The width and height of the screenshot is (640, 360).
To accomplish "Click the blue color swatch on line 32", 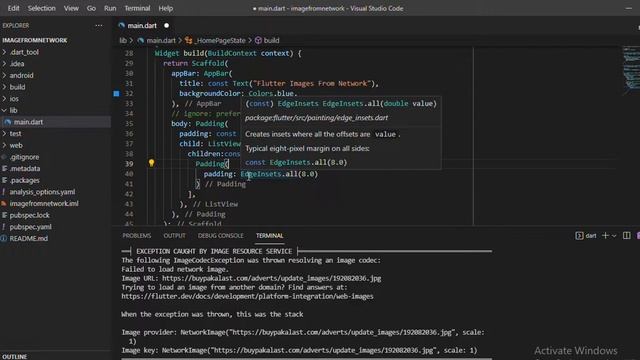I will click(x=116, y=93).
